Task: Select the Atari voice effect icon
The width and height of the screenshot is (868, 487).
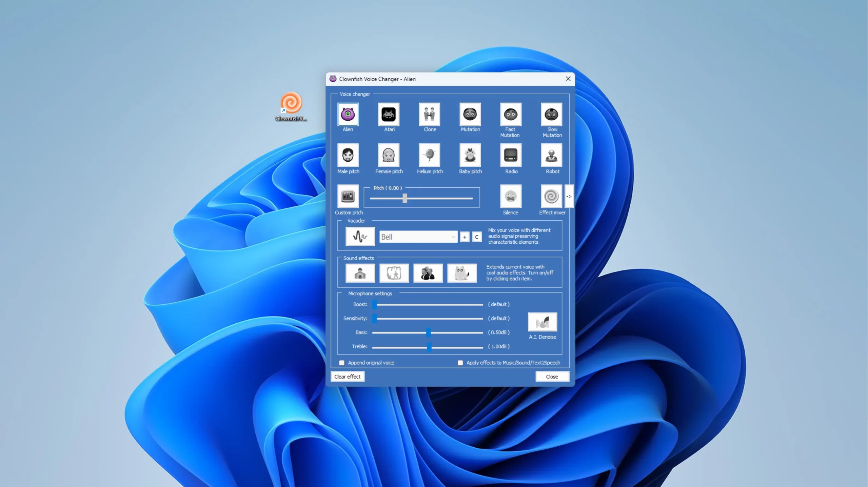Action: (389, 115)
